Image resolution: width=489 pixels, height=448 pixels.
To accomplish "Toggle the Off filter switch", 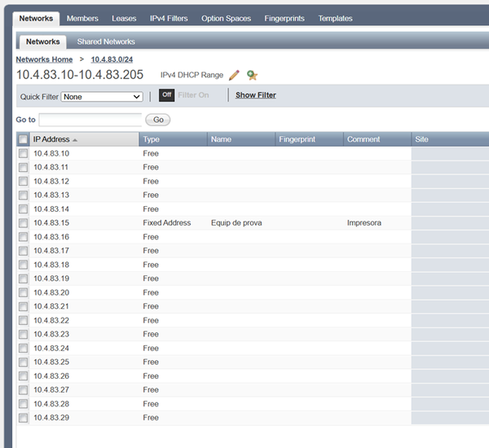I will tap(166, 95).
